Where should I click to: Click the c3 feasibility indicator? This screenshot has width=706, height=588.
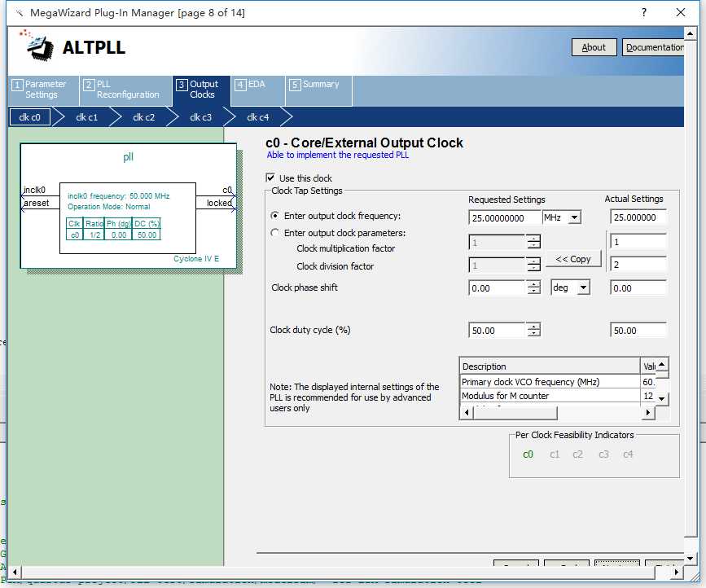click(x=603, y=454)
